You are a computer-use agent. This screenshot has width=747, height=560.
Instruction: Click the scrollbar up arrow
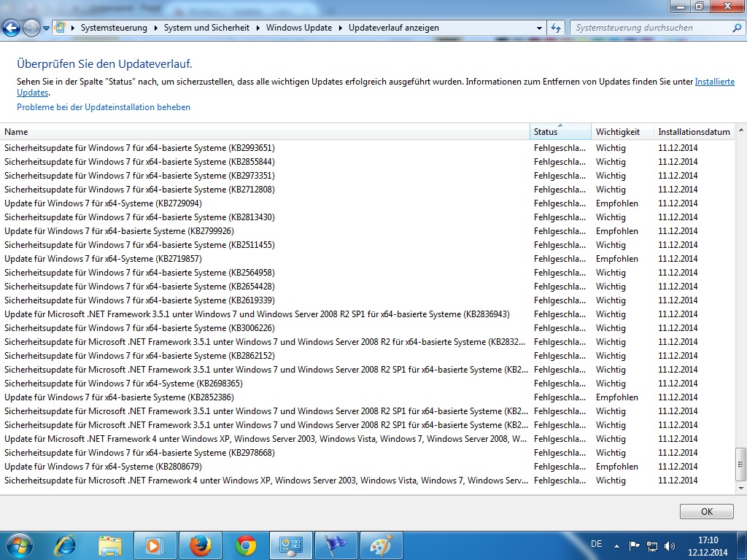741,130
